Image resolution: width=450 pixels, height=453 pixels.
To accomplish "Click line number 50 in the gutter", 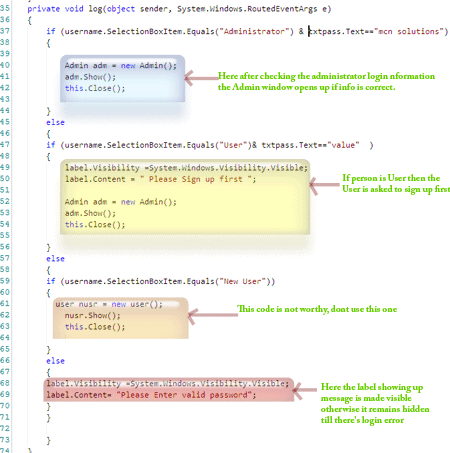I will click(x=5, y=179).
